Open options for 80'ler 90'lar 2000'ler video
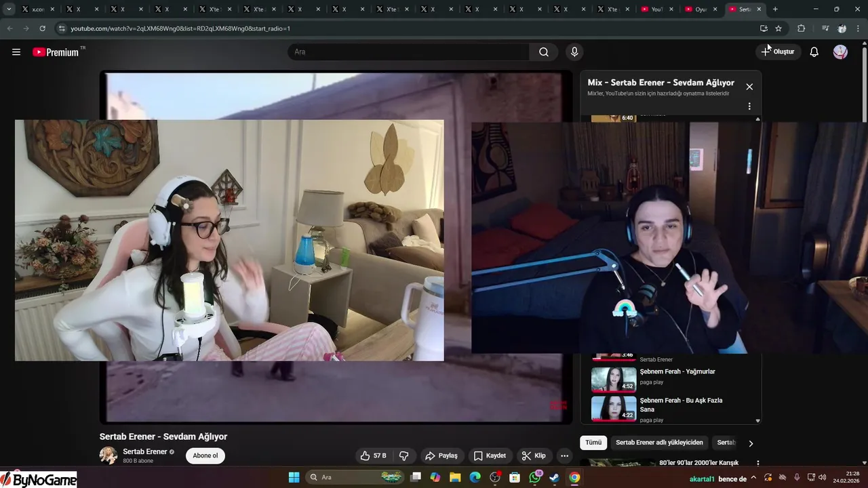This screenshot has width=868, height=488. pyautogui.click(x=757, y=463)
